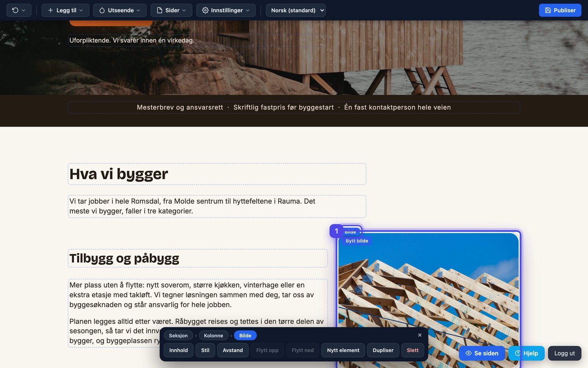Open the "Sider" pages menu
This screenshot has height=368, width=588.
tap(171, 10)
